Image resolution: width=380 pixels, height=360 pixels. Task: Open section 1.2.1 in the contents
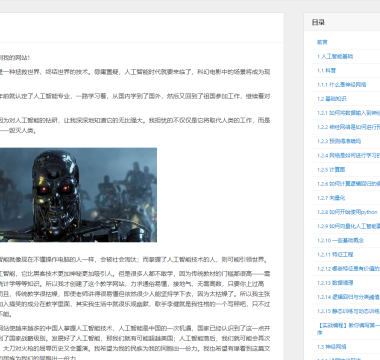coord(348,113)
